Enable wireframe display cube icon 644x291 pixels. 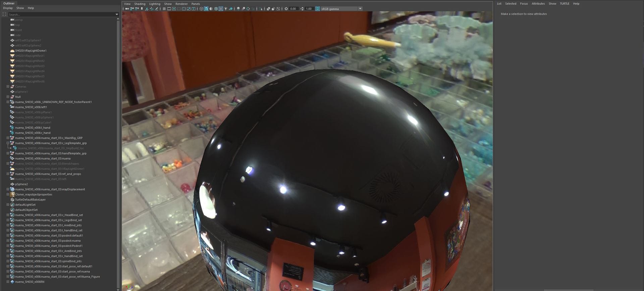tap(201, 9)
